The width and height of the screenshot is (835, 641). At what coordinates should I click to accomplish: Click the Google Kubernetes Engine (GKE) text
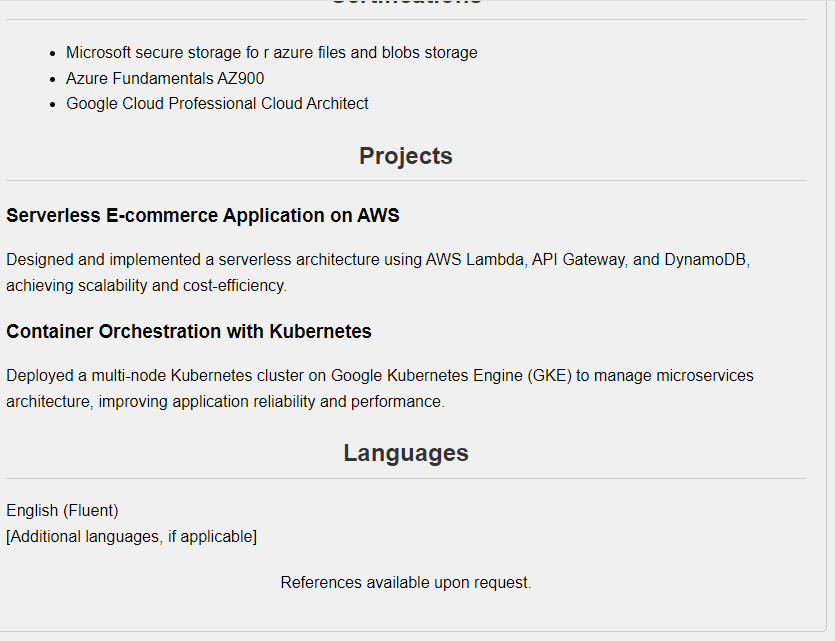[x=451, y=376]
